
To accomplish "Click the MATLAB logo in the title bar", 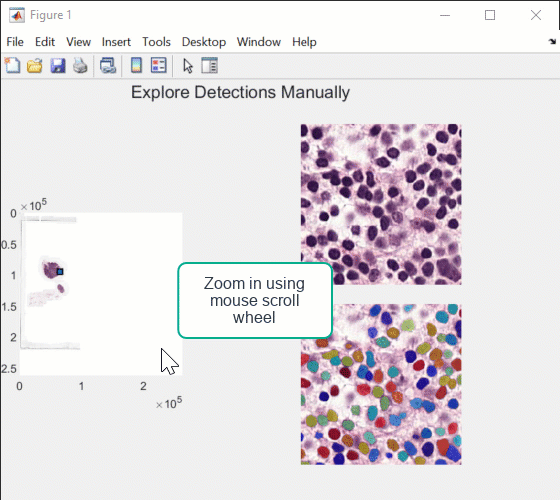I will pos(17,15).
